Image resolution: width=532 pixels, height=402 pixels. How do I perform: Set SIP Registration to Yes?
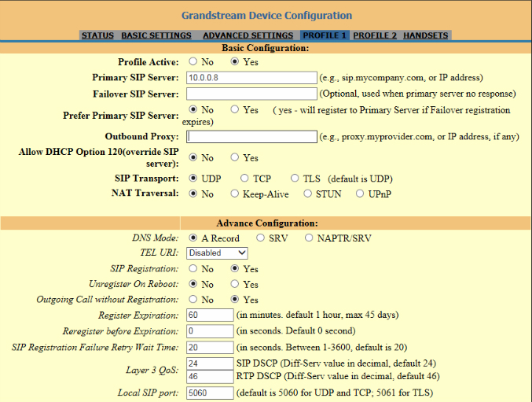234,268
